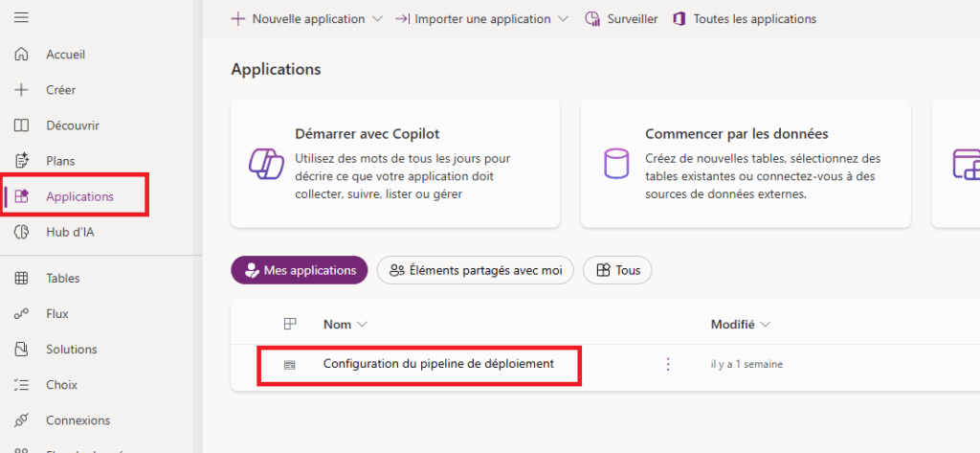Open Toutes les applications Office link
Image resolution: width=980 pixels, height=453 pixels.
tap(745, 19)
